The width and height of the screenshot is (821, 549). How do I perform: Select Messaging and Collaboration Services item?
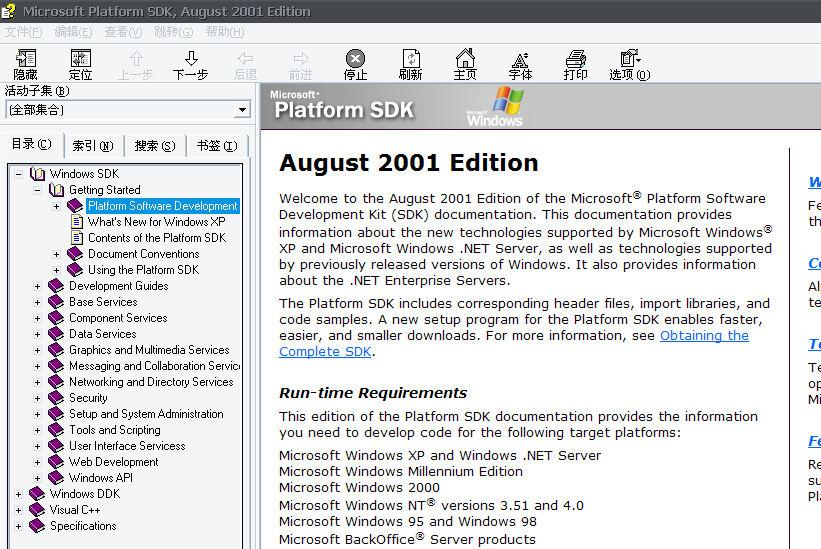(154, 366)
